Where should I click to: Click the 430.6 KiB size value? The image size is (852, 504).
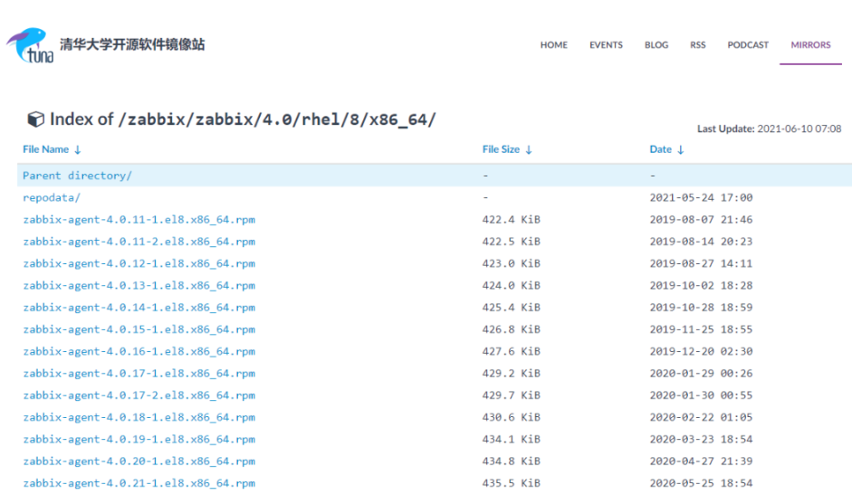512,418
